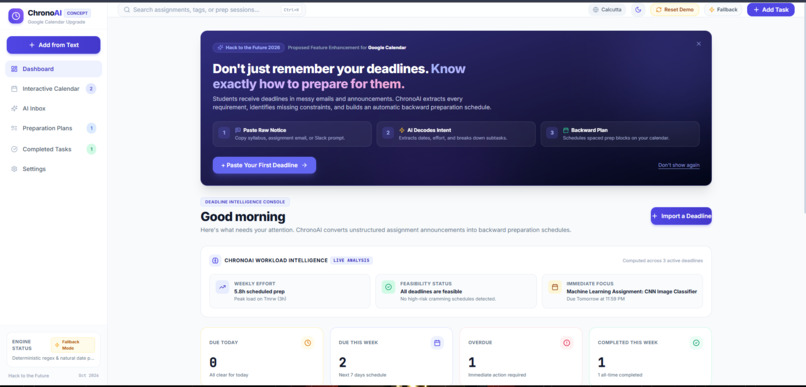Open the Calcutta timezone selector
This screenshot has height=387, width=806.
click(x=607, y=10)
